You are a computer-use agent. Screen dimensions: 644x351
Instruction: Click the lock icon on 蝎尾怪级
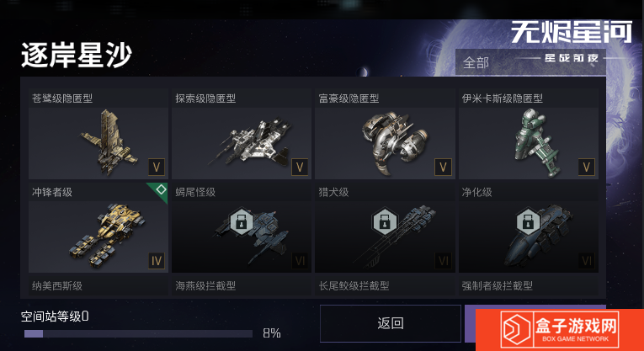[x=242, y=221]
